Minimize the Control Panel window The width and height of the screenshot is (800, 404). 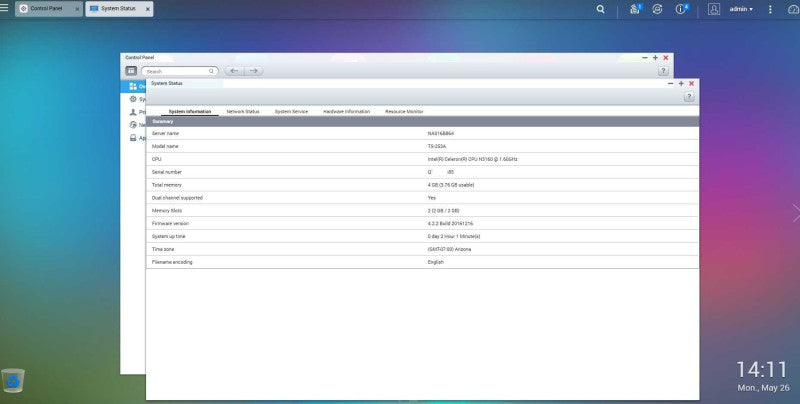(645, 58)
